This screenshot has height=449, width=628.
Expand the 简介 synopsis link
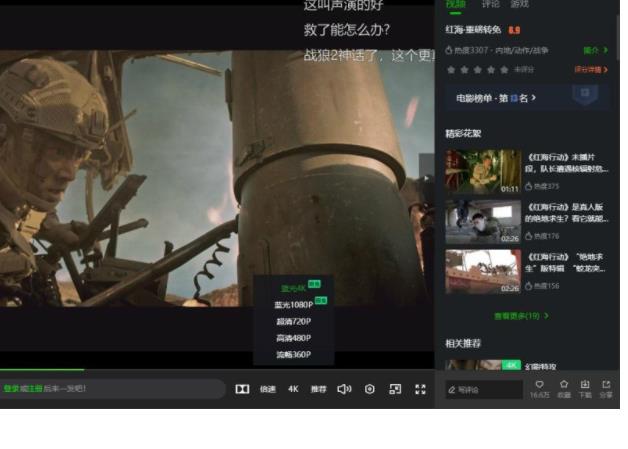point(595,50)
